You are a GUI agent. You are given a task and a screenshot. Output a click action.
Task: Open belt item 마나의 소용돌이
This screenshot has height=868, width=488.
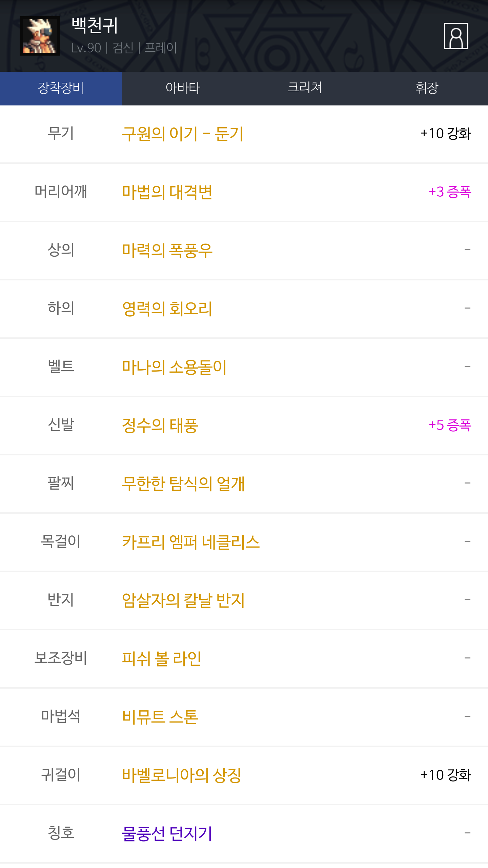(x=174, y=367)
